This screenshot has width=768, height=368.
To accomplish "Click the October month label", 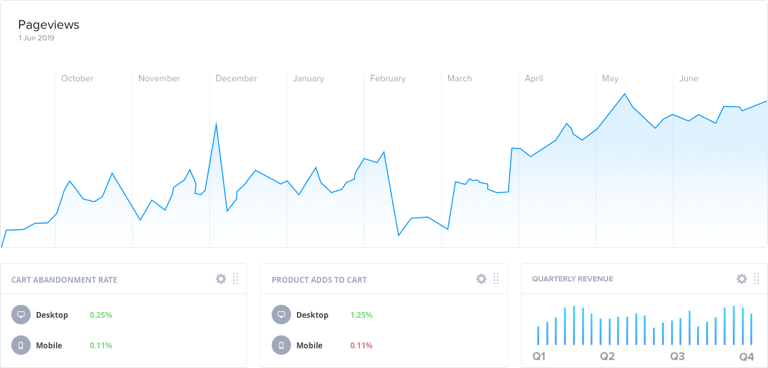I will [77, 78].
